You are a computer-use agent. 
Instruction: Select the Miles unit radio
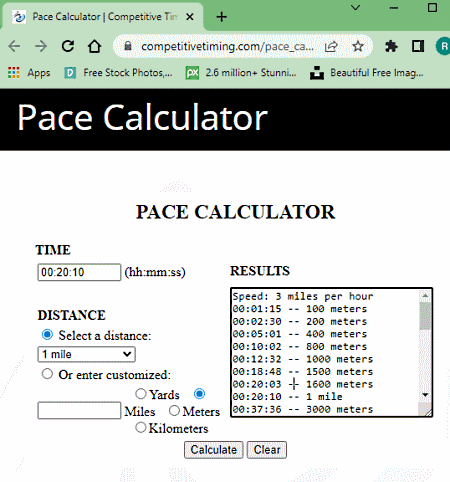click(x=199, y=394)
